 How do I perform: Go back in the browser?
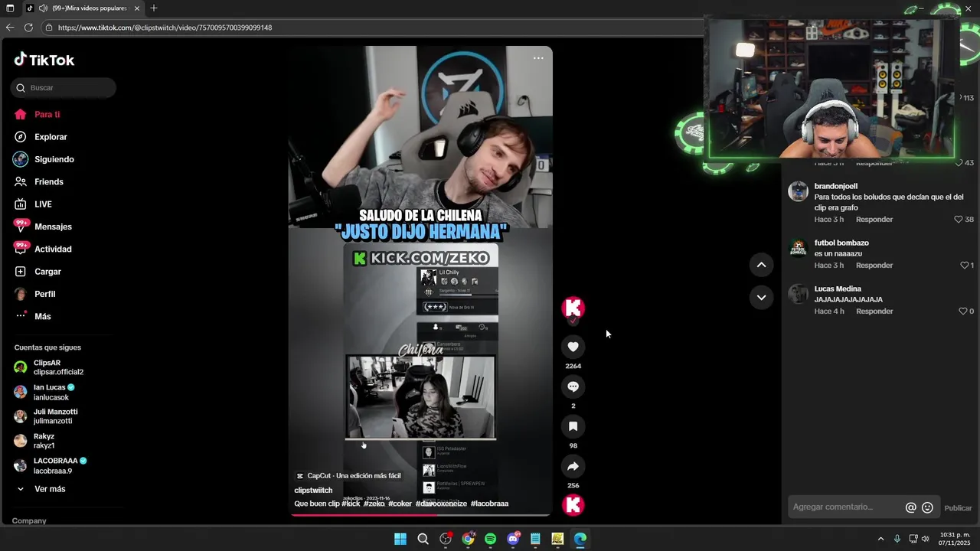[10, 28]
